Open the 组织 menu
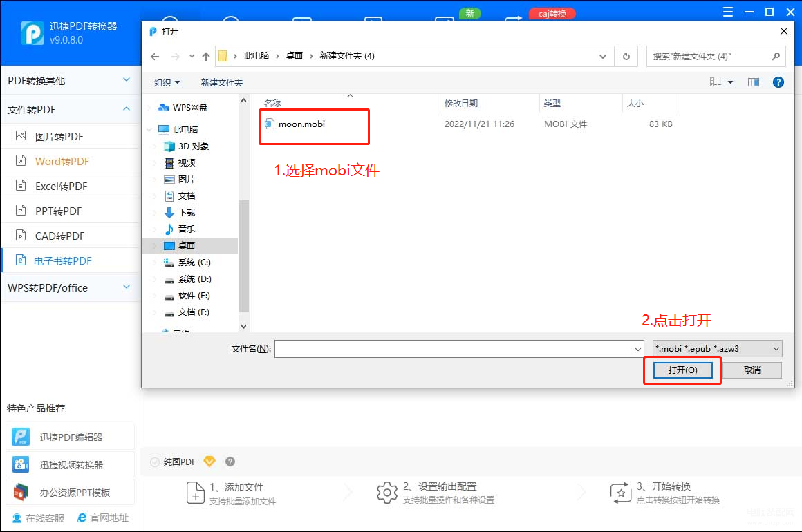This screenshot has height=532, width=802. pos(167,82)
